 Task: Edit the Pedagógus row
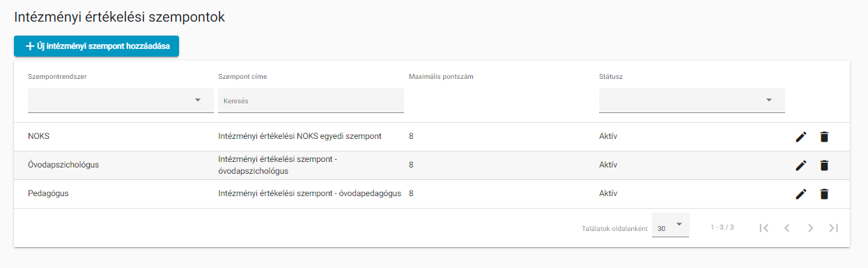point(800,194)
